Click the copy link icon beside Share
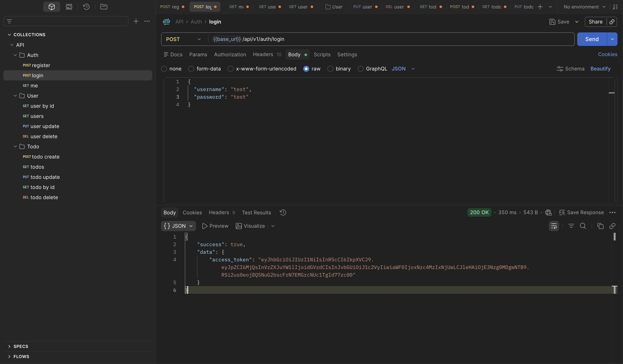623x364 pixels. (612, 22)
